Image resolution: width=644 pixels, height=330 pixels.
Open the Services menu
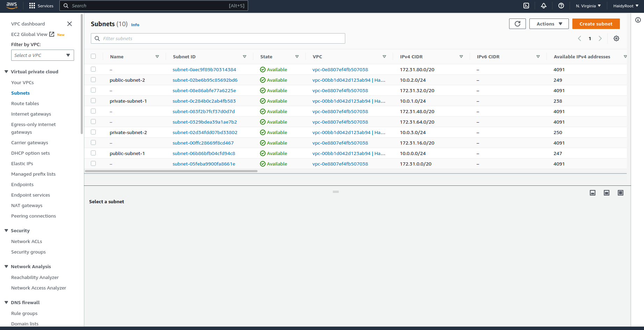41,6
